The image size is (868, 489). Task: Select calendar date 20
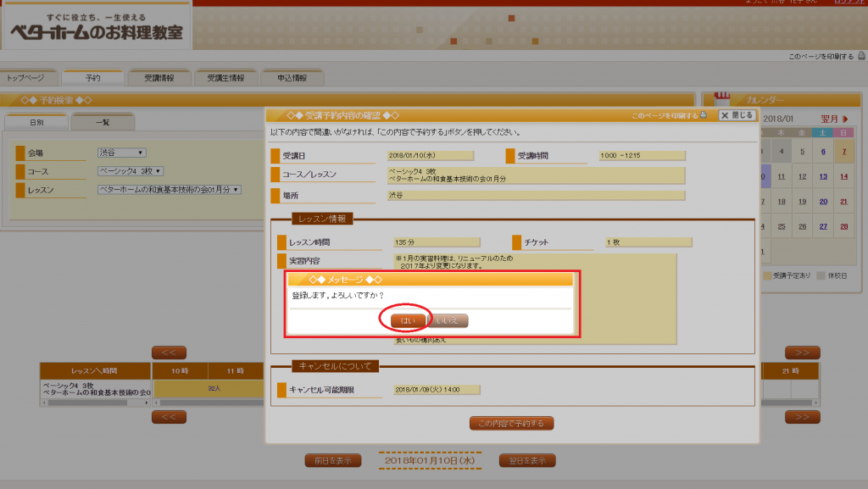coord(823,202)
